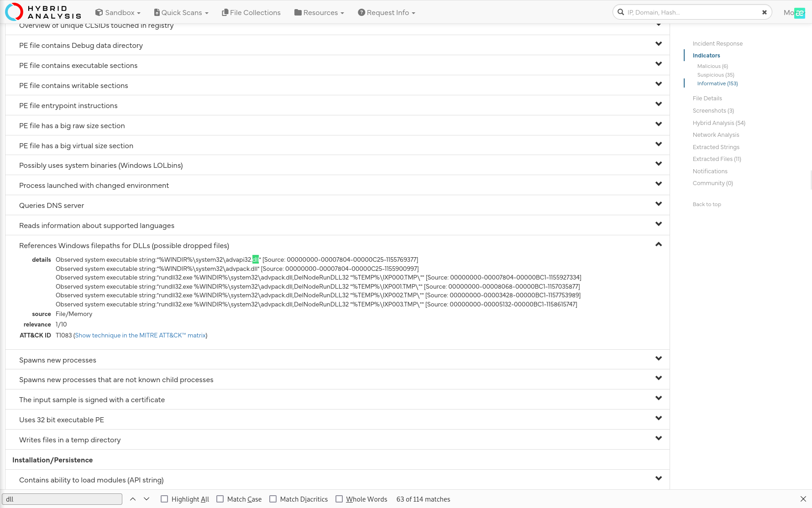Close the find bar
The height and width of the screenshot is (508, 812).
pyautogui.click(x=803, y=499)
